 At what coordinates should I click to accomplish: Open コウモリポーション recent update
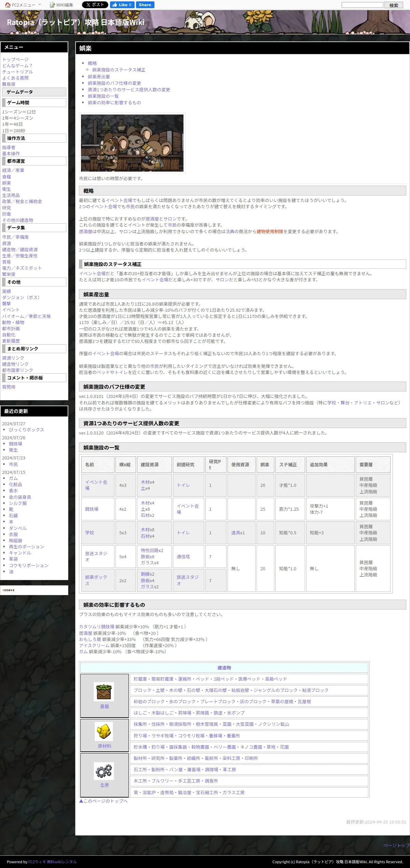tap(29, 565)
